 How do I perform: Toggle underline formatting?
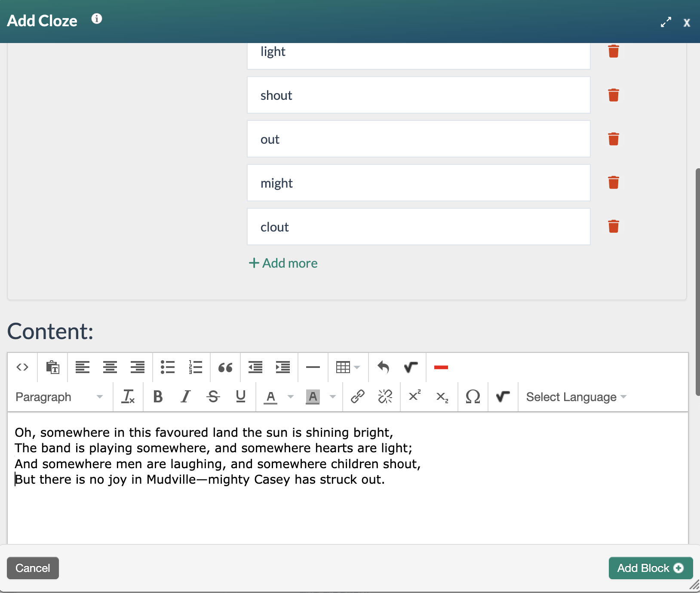pos(241,396)
